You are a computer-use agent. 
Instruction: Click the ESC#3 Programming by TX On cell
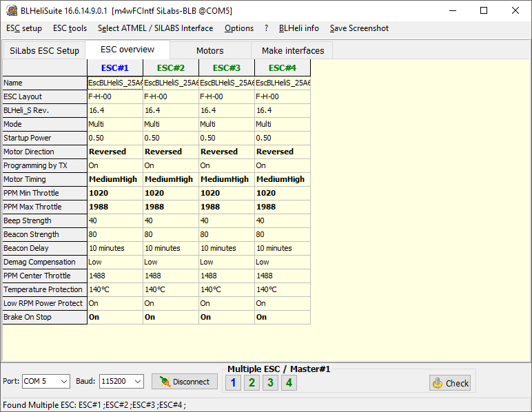click(x=227, y=165)
